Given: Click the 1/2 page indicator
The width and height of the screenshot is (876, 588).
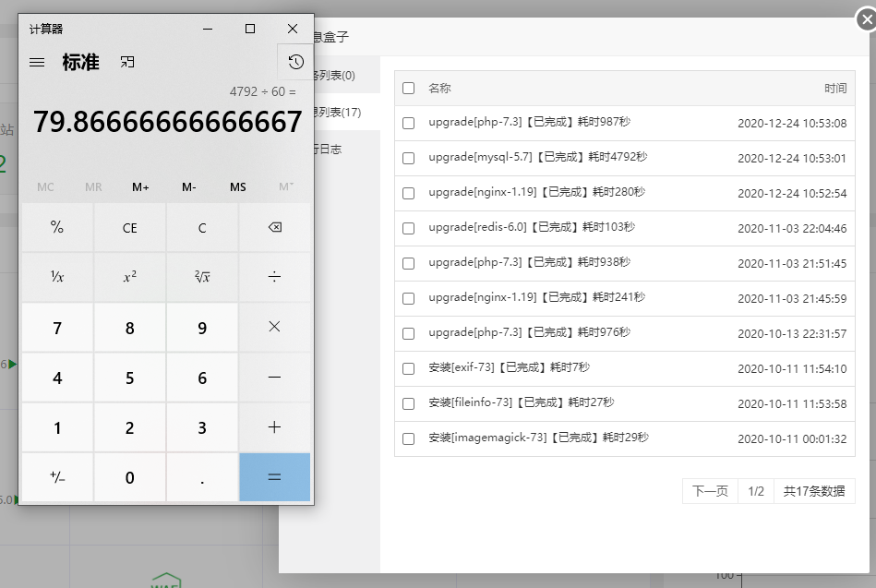Looking at the screenshot, I should point(756,491).
